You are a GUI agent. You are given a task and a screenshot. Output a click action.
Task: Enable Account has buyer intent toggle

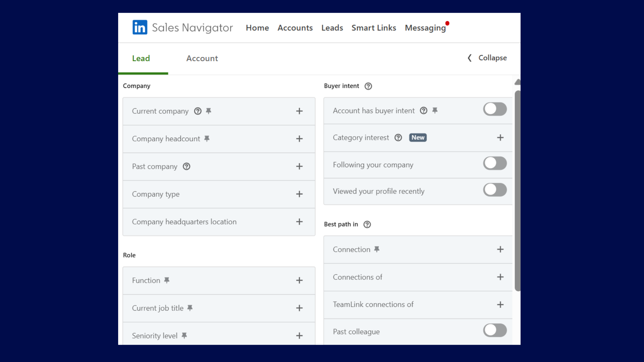pyautogui.click(x=495, y=109)
